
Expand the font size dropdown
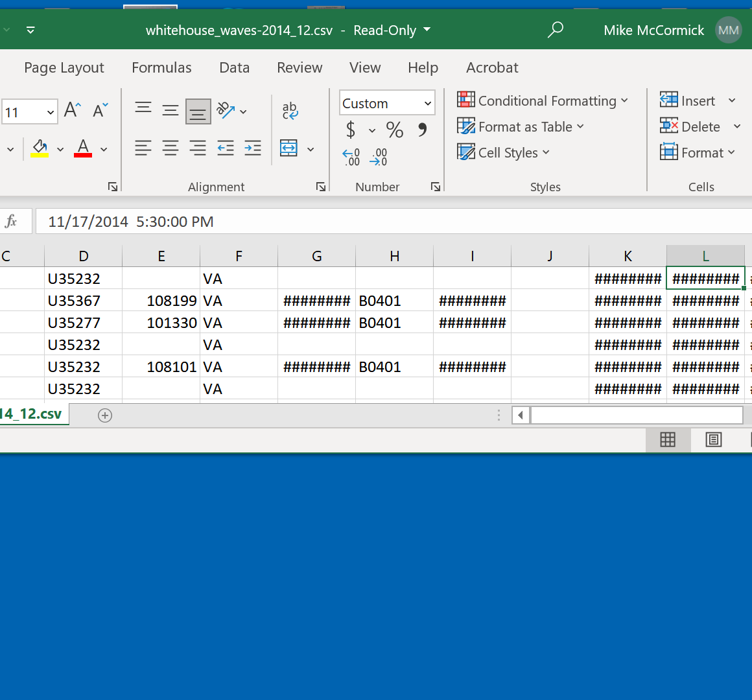(x=51, y=112)
